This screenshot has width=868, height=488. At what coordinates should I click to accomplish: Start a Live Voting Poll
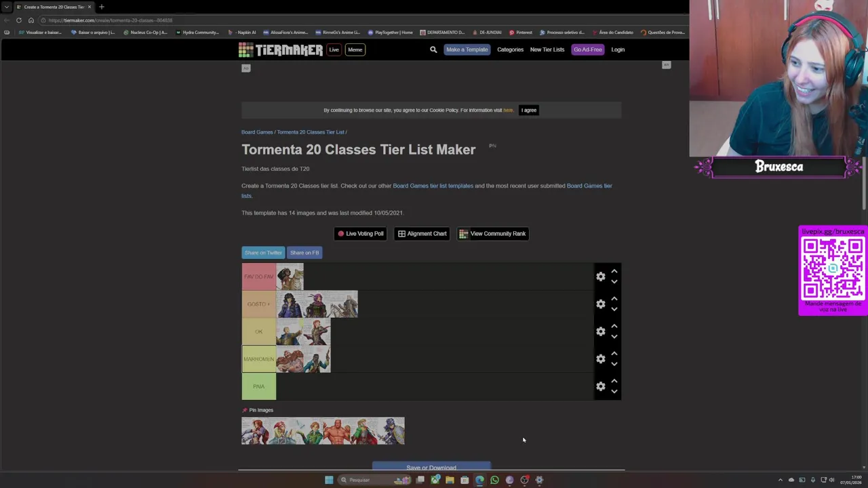coord(360,234)
